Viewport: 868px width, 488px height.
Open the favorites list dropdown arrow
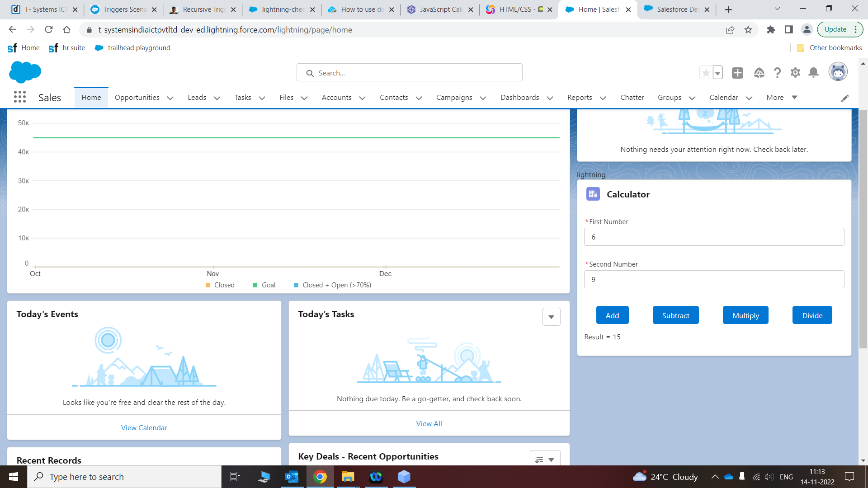click(717, 73)
